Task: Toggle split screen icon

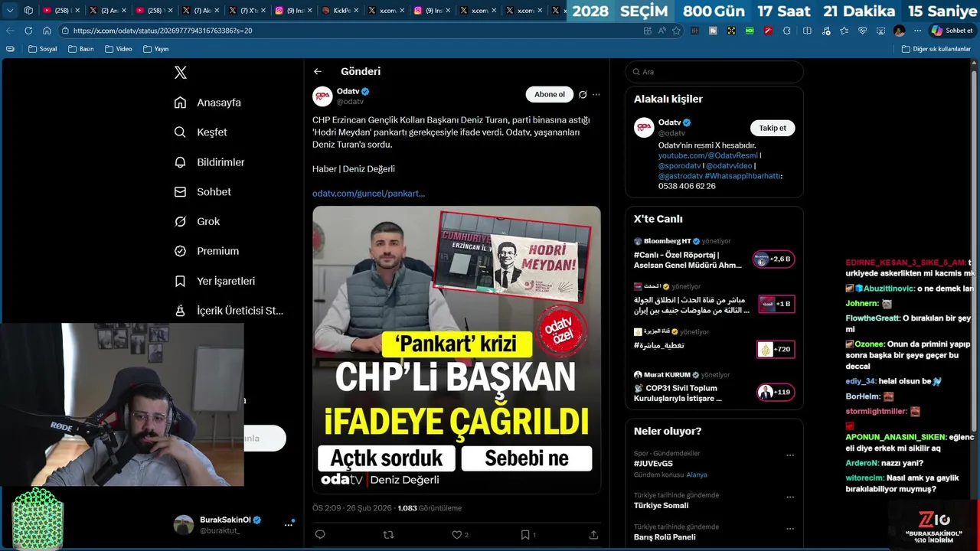Action: pyautogui.click(x=807, y=31)
